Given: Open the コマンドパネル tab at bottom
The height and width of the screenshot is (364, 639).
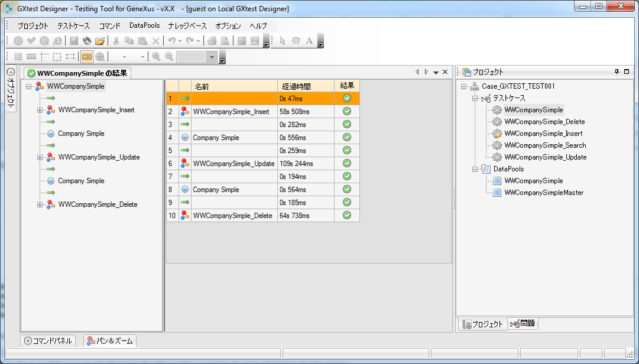Looking at the screenshot, I should [48, 341].
